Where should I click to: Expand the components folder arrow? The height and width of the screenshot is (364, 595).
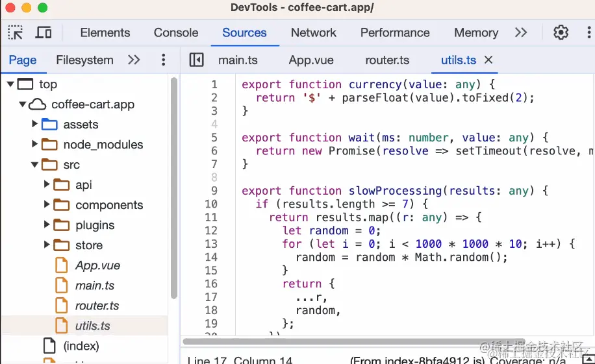coord(47,204)
